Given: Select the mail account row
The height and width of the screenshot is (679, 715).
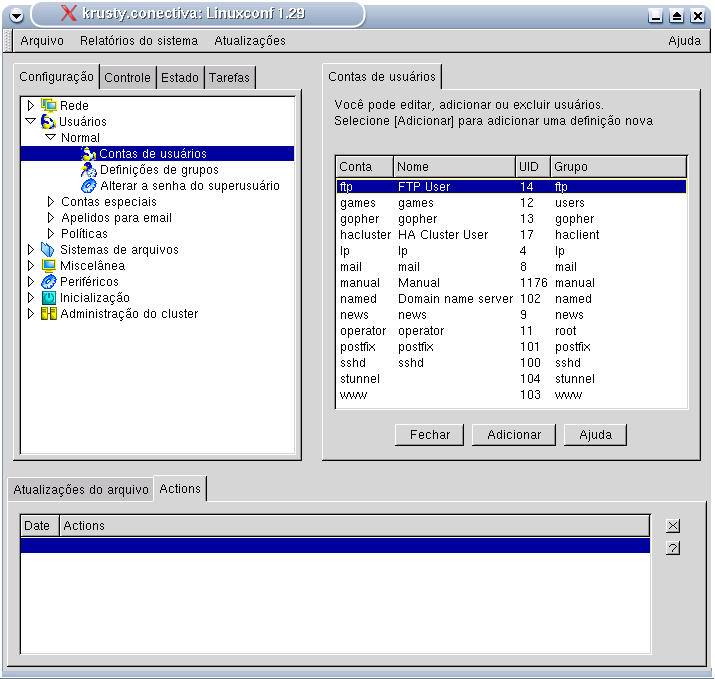Looking at the screenshot, I should pyautogui.click(x=511, y=266).
